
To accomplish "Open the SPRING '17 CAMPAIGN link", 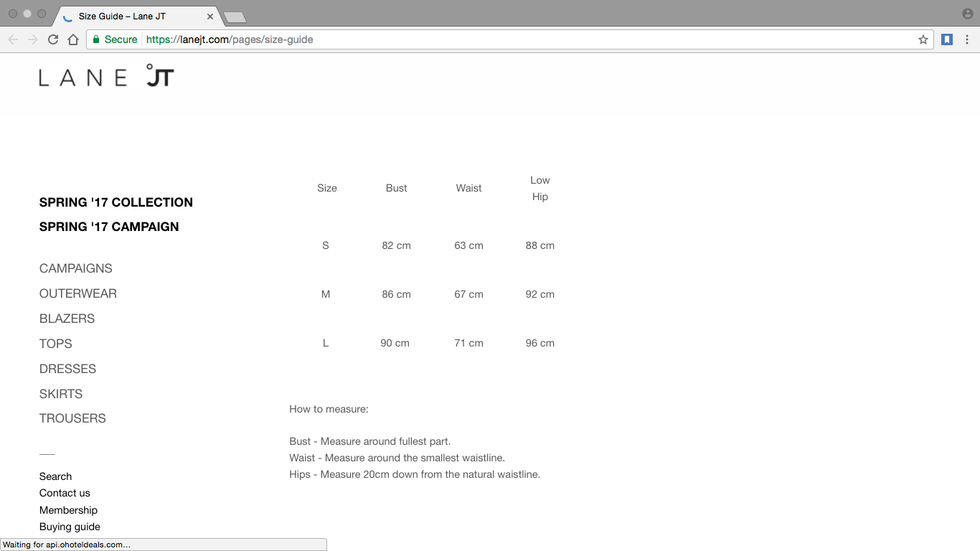I will click(x=109, y=227).
